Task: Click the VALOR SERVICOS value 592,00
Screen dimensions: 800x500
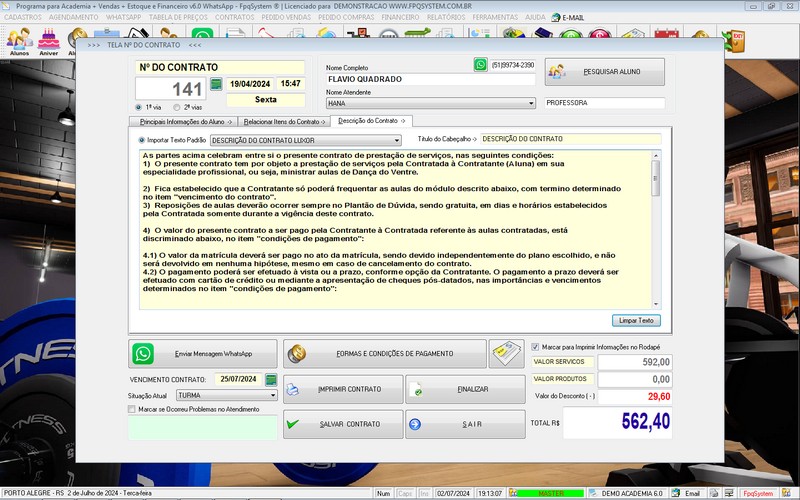Action: point(635,362)
